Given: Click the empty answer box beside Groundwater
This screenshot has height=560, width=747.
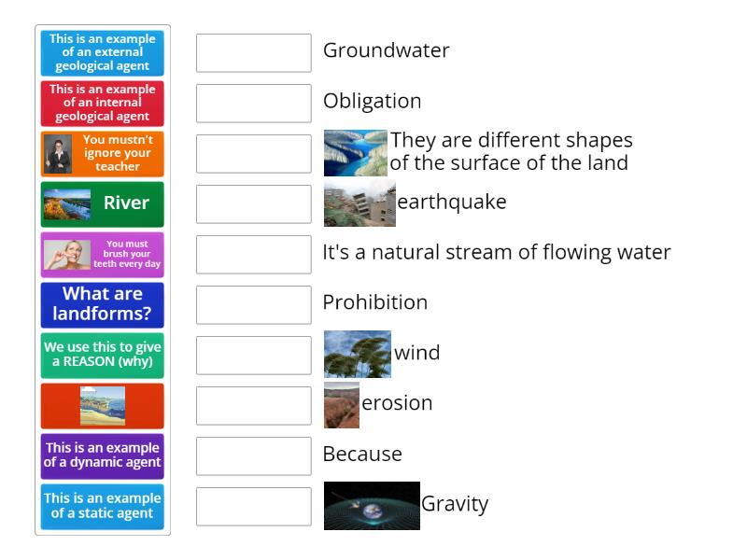Looking at the screenshot, I should pyautogui.click(x=253, y=53).
